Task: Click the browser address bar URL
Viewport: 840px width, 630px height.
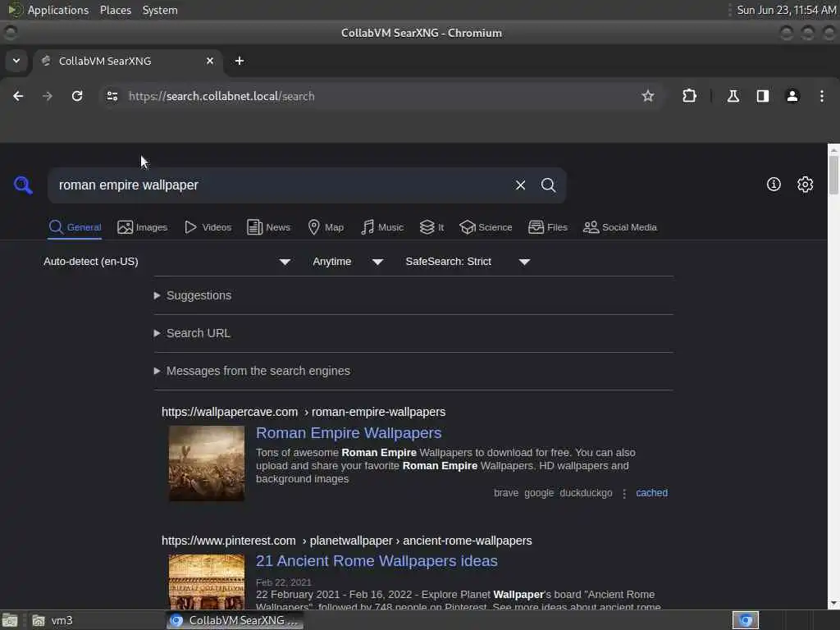Action: 221,97
